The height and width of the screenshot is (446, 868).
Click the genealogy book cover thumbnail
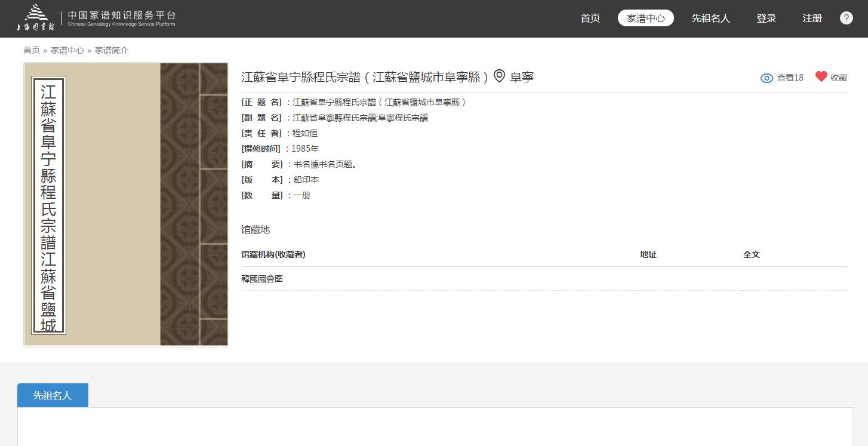coord(126,204)
